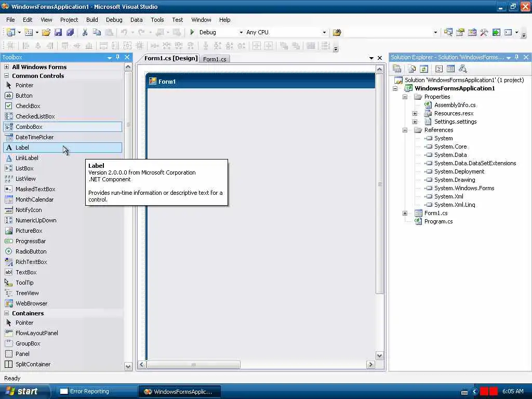
Task: Select the PictureBox control in Toolbox
Action: 62,231
